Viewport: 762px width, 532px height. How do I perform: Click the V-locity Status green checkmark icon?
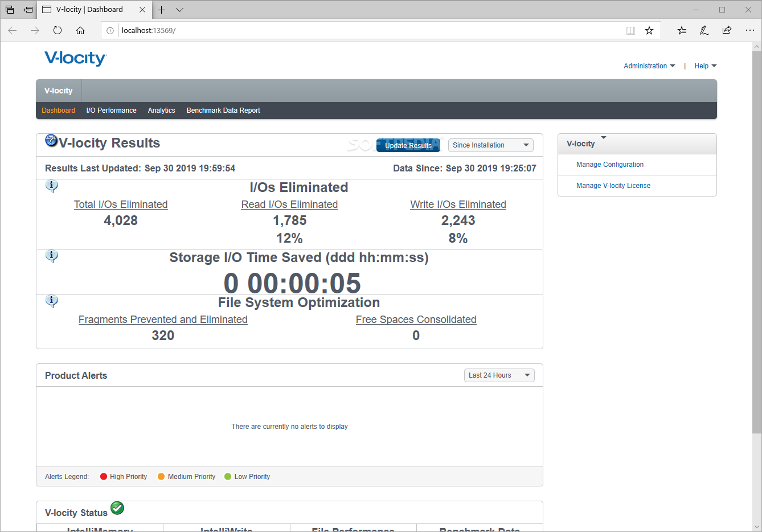click(117, 508)
